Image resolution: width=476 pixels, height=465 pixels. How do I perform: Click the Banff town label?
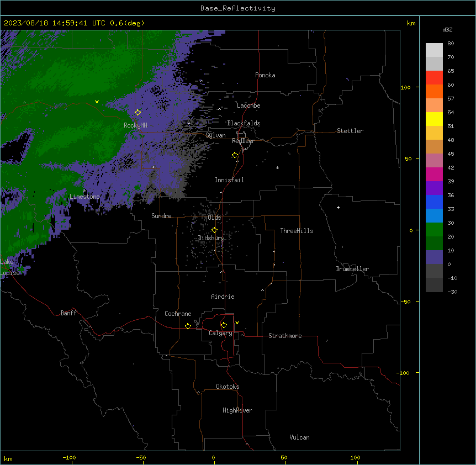68,313
